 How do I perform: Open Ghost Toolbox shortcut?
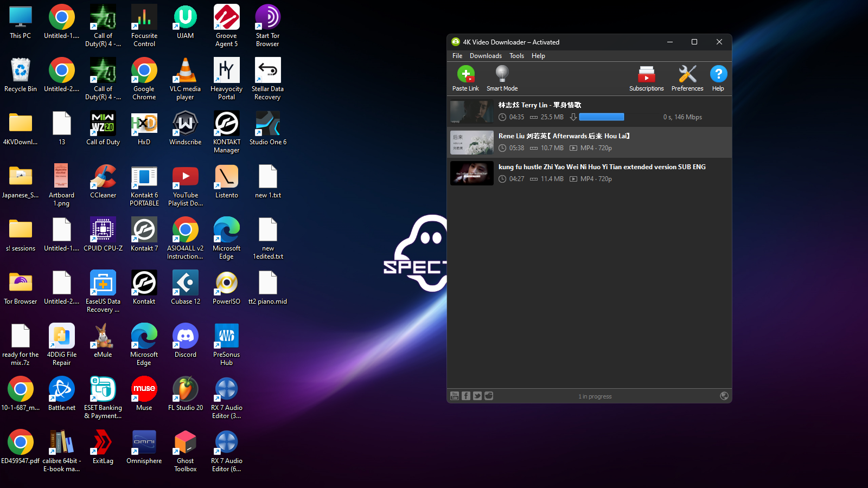point(186,451)
